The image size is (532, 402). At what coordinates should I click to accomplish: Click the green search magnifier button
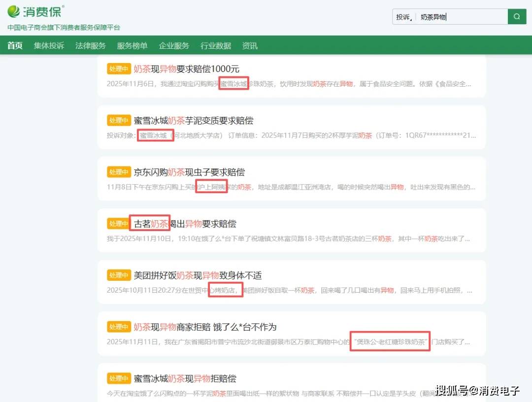pos(516,17)
